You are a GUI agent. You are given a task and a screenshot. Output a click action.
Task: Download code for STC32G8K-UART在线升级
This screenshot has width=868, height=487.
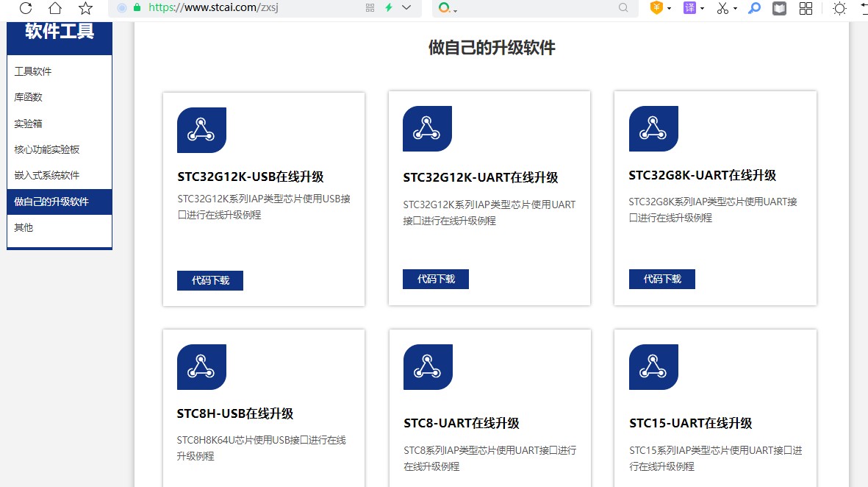(x=661, y=280)
